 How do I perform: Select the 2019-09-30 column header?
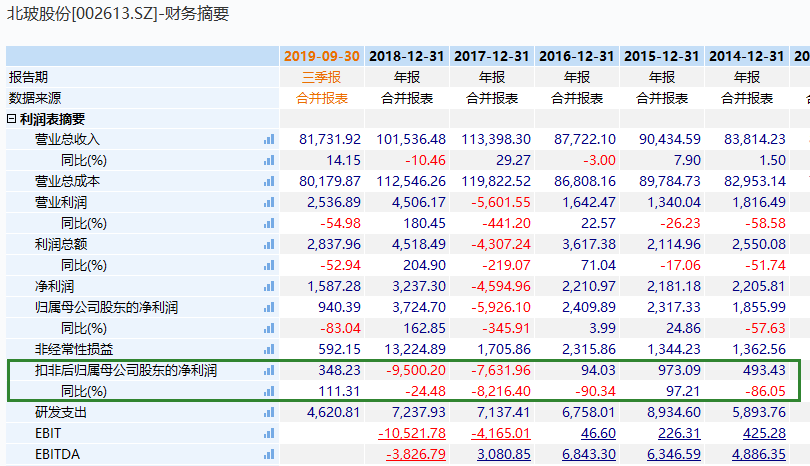click(x=322, y=56)
